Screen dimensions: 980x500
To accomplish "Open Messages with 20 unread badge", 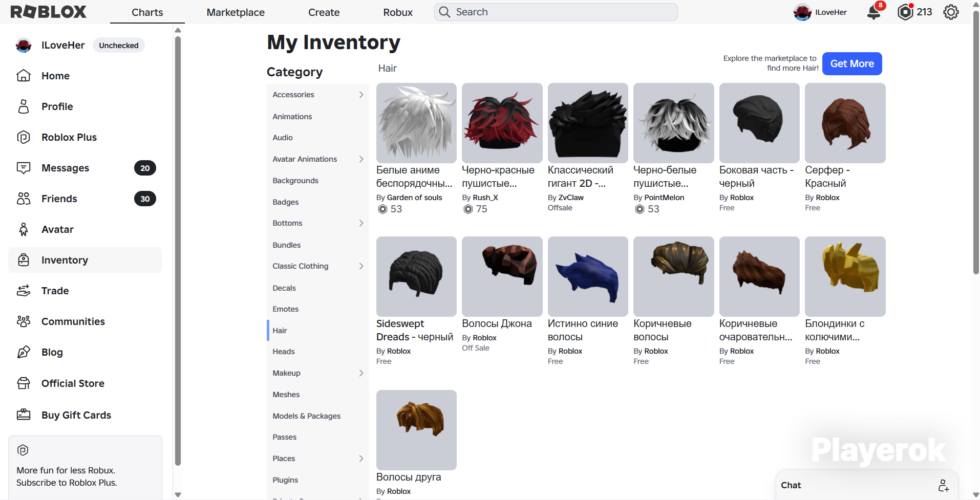I will 86,168.
